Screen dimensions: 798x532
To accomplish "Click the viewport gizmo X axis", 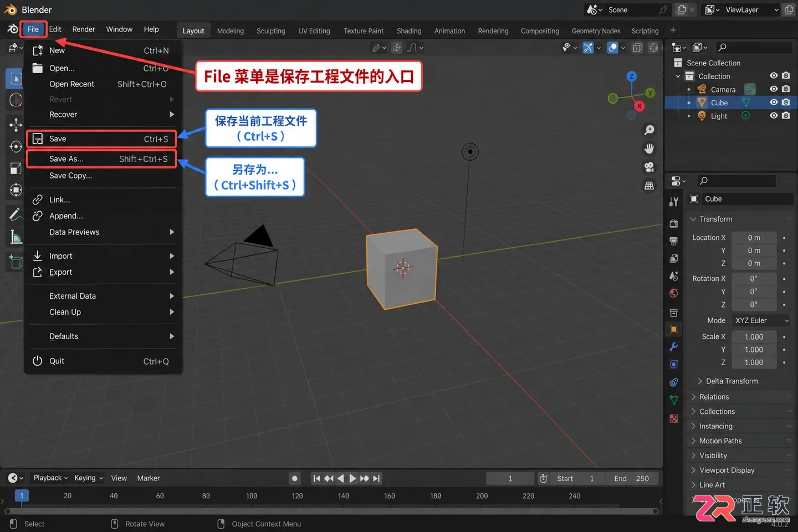I will click(x=640, y=106).
